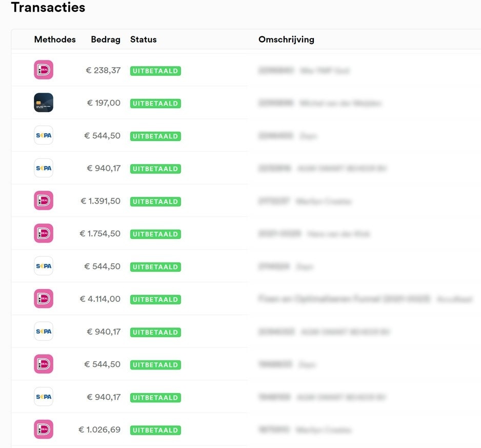Click the topmost SEPA icon in the list
Image resolution: width=481 pixels, height=448 pixels.
(44, 136)
